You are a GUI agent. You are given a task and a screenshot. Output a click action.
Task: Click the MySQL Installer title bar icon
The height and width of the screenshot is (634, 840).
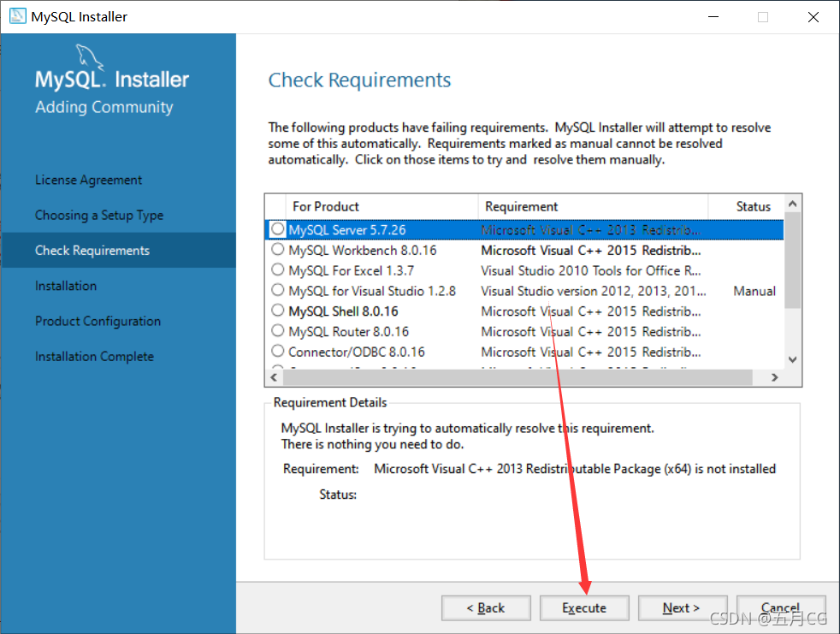18,16
